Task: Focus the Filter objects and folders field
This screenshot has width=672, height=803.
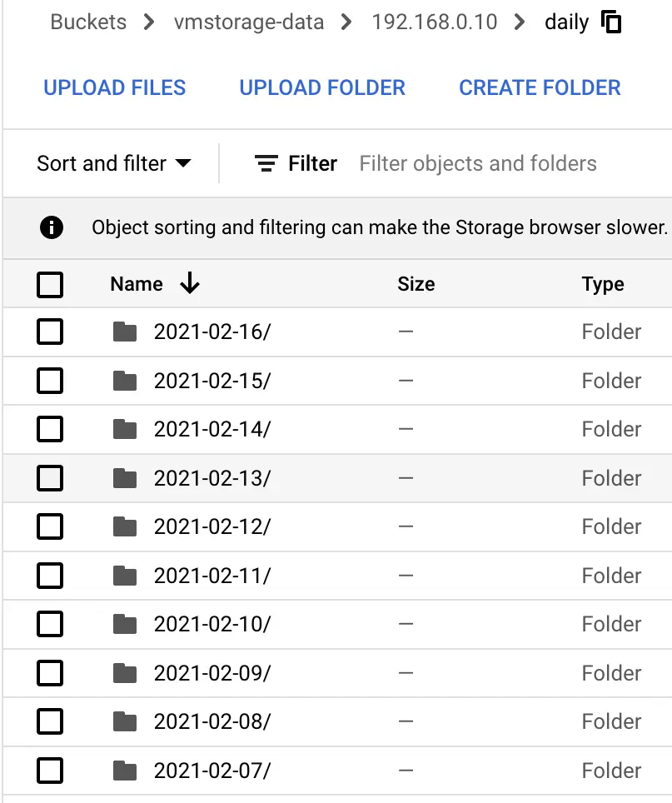Action: [x=478, y=163]
